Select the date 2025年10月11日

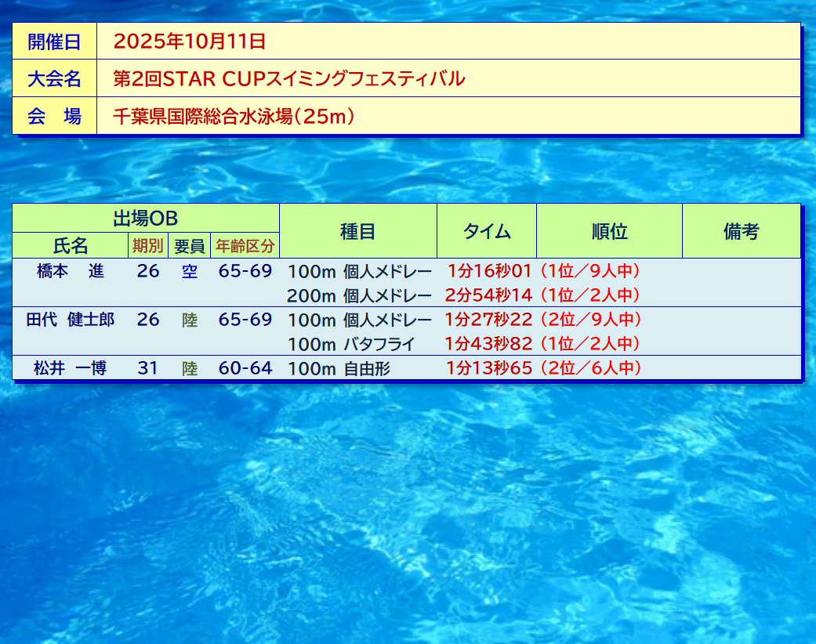click(190, 42)
